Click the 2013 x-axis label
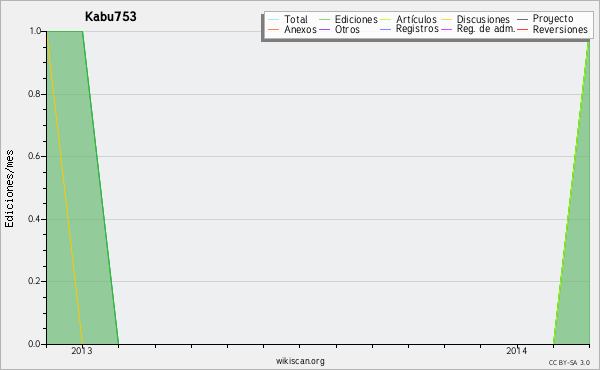The image size is (600, 370). [82, 351]
